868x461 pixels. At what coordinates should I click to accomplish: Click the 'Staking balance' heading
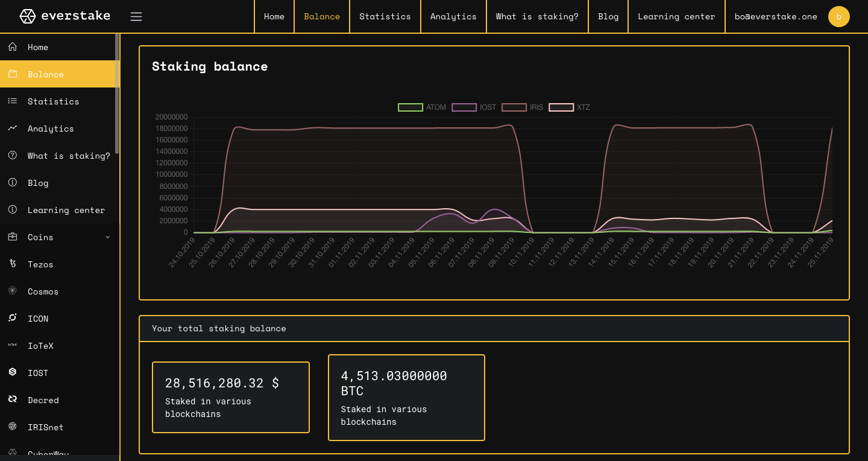click(x=210, y=66)
